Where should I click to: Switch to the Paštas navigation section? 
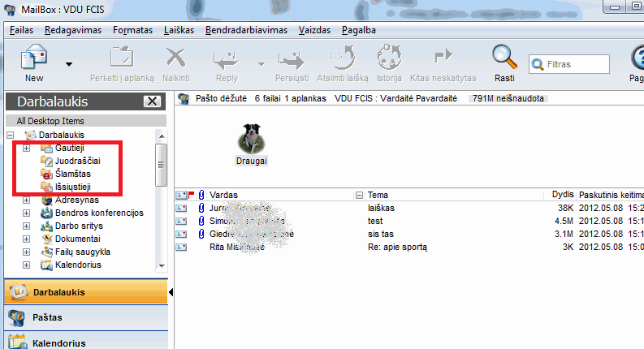47,317
